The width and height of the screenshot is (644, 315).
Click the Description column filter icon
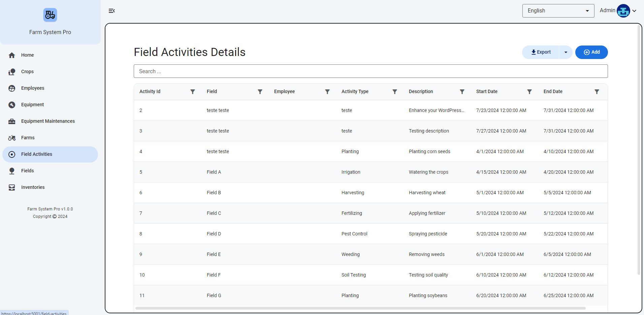pos(462,92)
